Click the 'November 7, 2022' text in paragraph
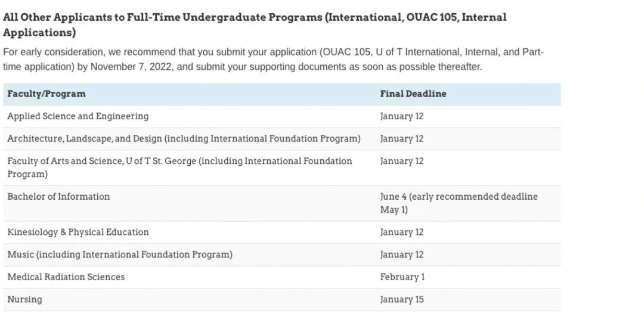Screen dimensions: 644x316 coord(132,67)
